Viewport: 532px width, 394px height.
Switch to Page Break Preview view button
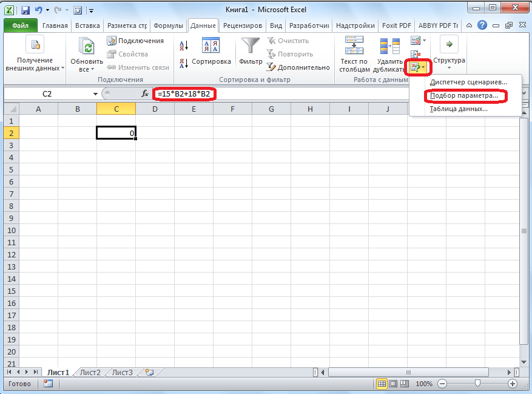405,384
